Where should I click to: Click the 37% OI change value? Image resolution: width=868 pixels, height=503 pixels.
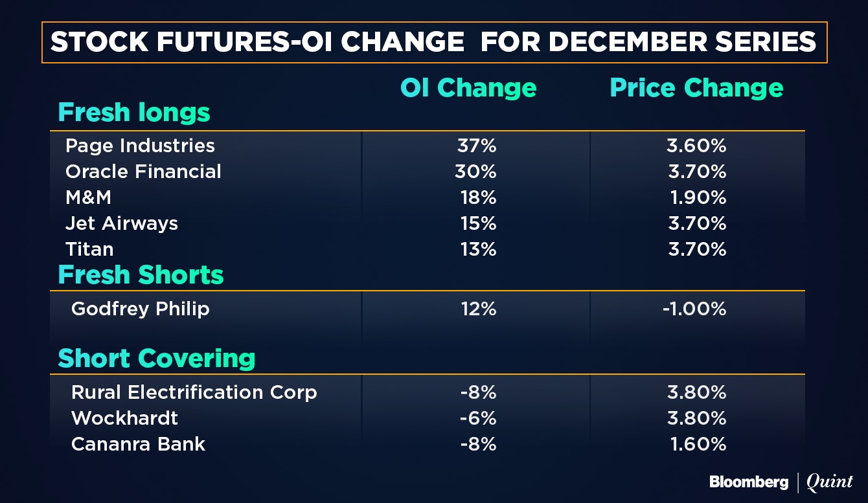tap(476, 146)
